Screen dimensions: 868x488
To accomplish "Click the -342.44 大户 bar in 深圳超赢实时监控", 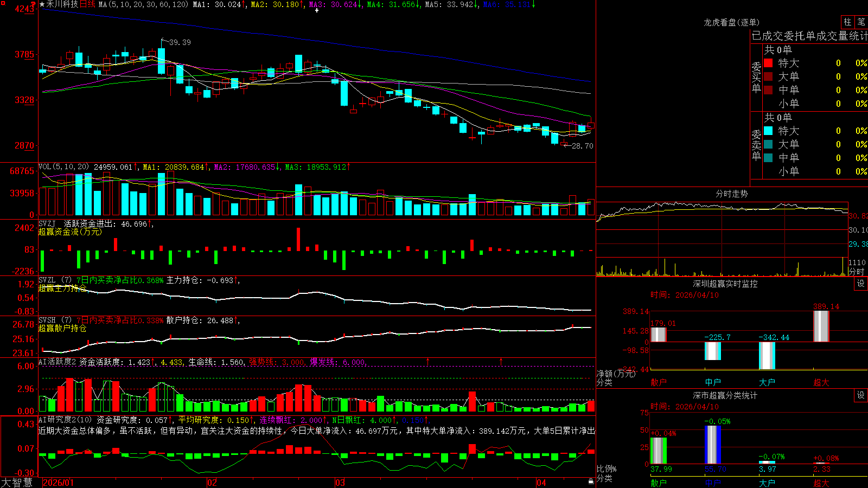I will click(767, 356).
